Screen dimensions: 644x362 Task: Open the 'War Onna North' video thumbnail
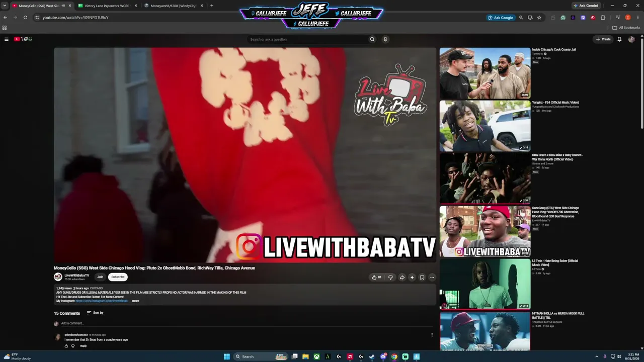(x=485, y=178)
